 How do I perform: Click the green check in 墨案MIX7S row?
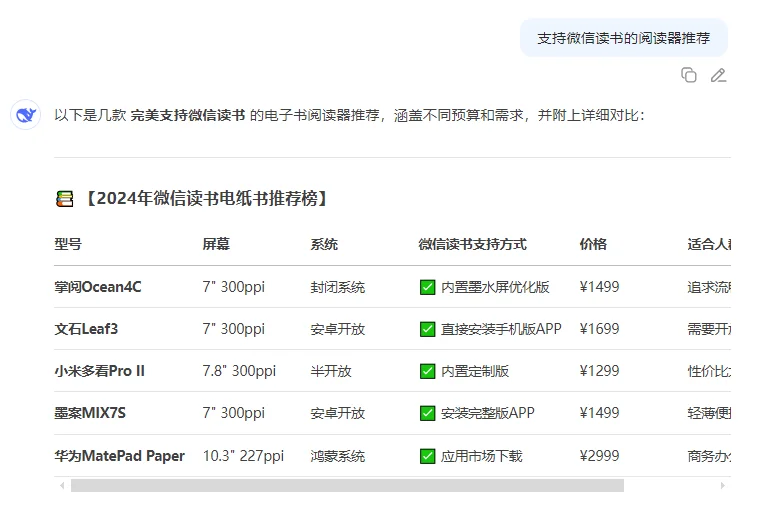[x=427, y=413]
